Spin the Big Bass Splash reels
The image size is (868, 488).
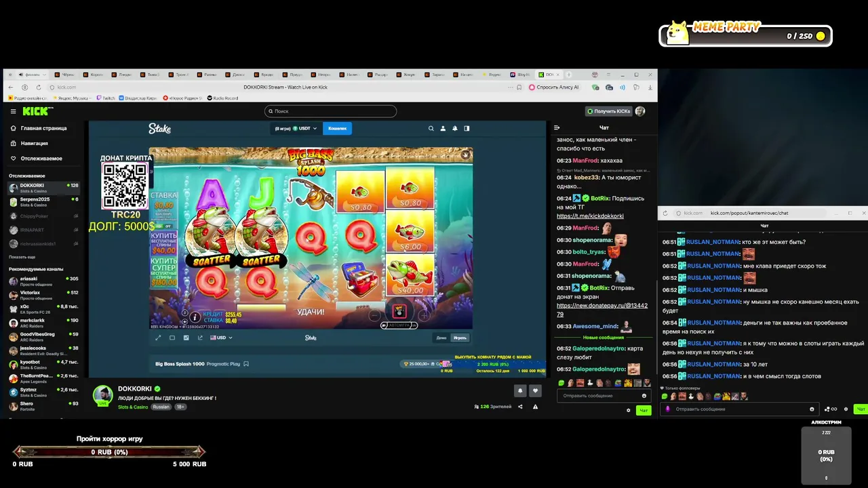coord(399,311)
